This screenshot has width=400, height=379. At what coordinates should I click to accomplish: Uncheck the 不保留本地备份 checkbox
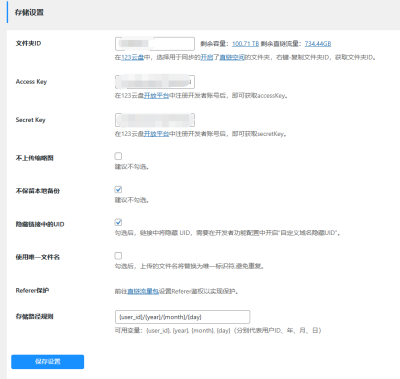click(118, 189)
